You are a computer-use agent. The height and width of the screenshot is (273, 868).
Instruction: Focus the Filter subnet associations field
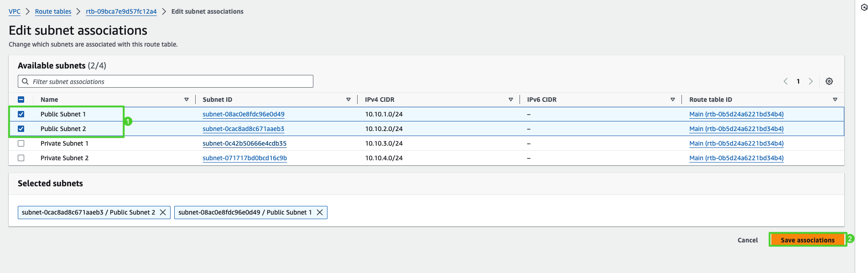(x=169, y=81)
